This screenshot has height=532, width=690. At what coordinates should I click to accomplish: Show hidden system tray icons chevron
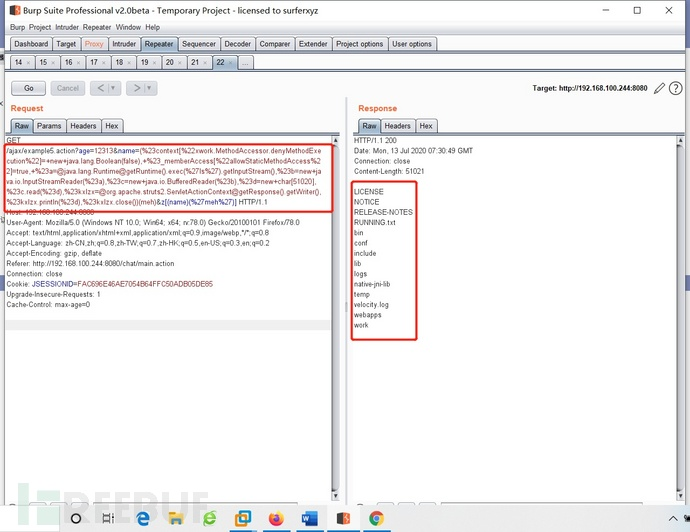tap(673, 518)
